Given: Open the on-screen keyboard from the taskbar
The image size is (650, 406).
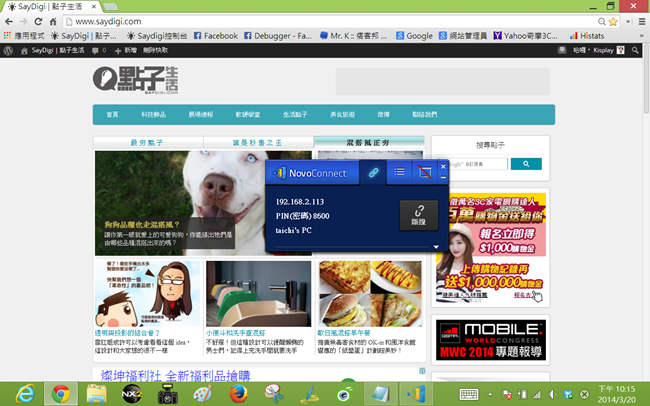Looking at the screenshot, I should pos(469,394).
